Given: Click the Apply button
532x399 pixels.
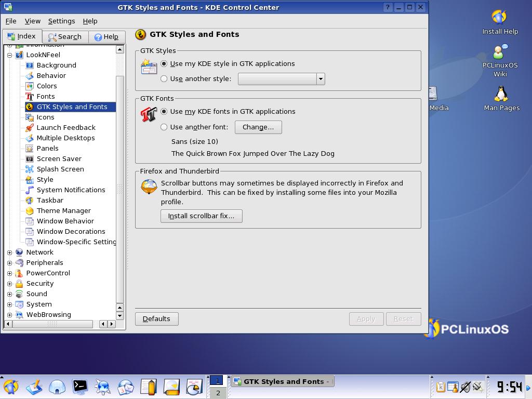Looking at the screenshot, I should point(366,319).
